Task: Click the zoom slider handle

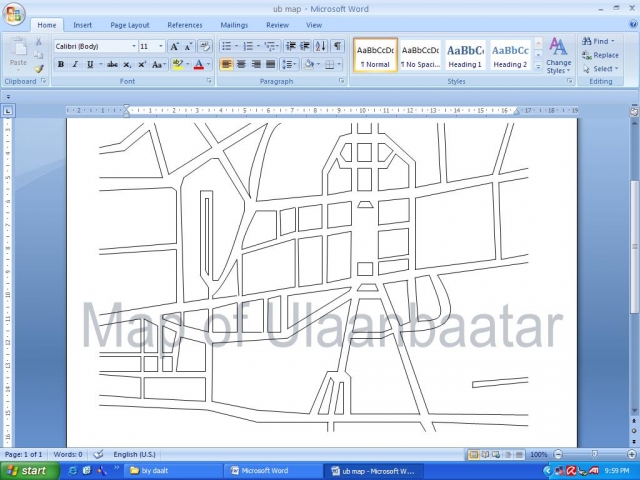Action: coord(595,454)
